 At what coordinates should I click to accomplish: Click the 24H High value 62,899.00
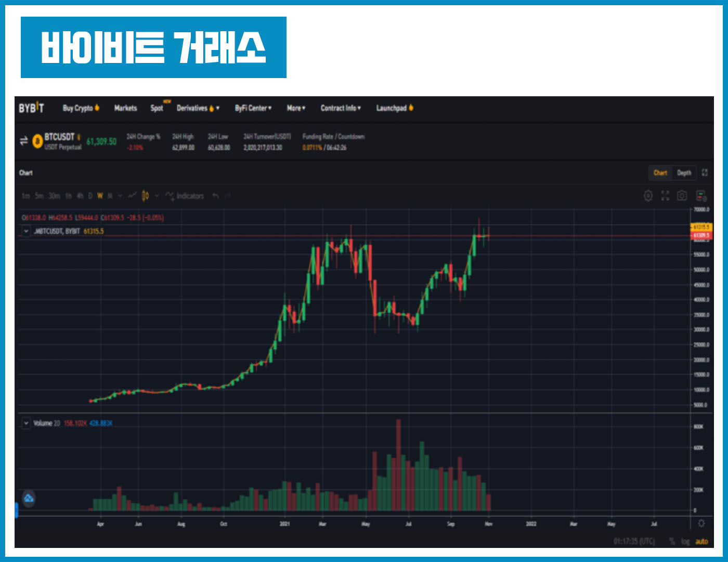coord(184,148)
